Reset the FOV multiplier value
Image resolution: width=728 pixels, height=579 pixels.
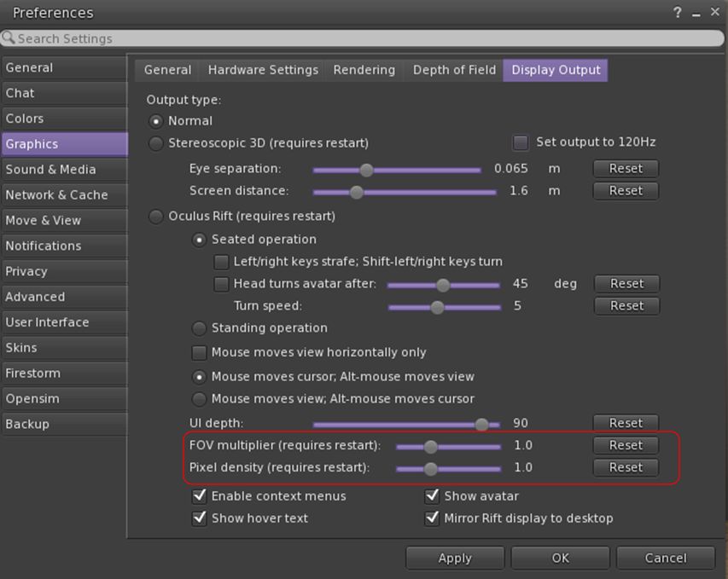[626, 445]
